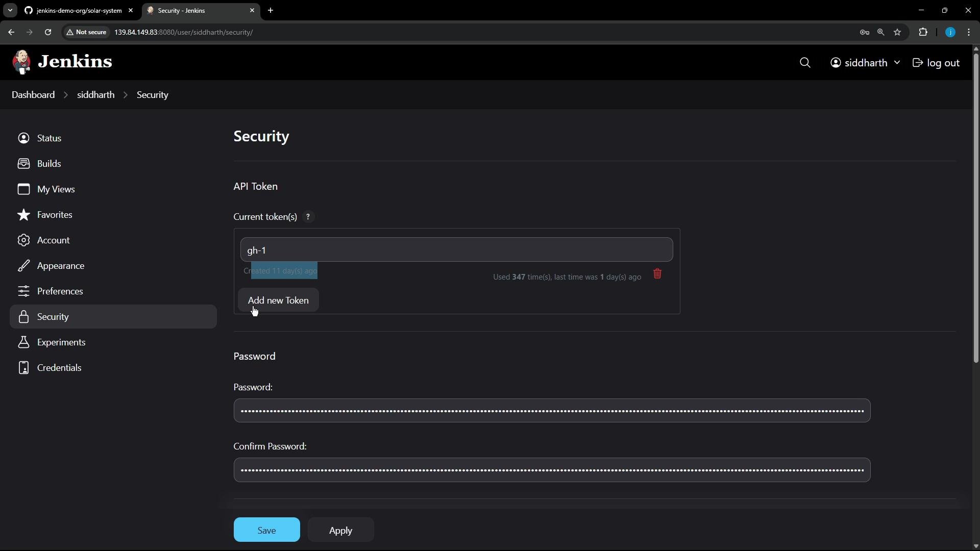Select Favorites in the sidebar
The image size is (980, 551).
coord(113,215)
